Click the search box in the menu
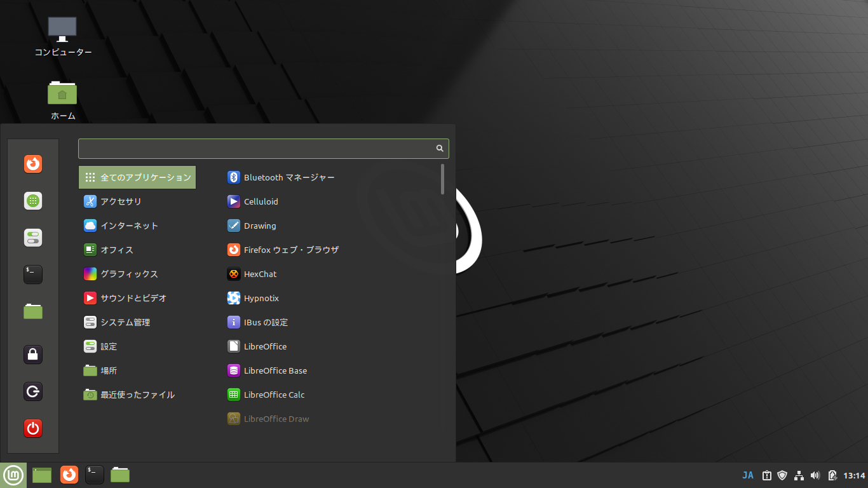868x488 pixels. (x=264, y=148)
